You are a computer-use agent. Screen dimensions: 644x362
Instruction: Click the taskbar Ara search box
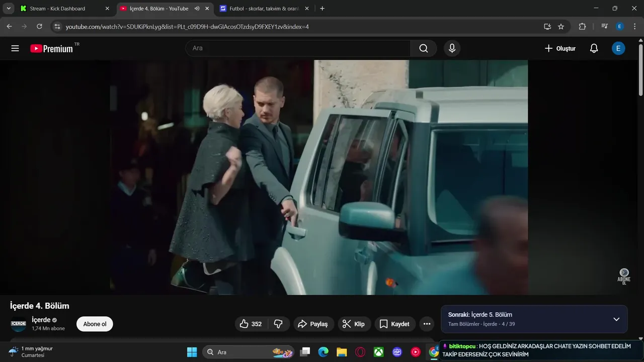249,352
